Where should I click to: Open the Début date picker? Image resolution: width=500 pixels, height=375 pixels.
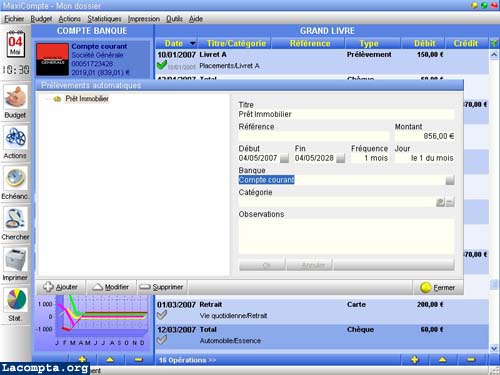coord(284,158)
